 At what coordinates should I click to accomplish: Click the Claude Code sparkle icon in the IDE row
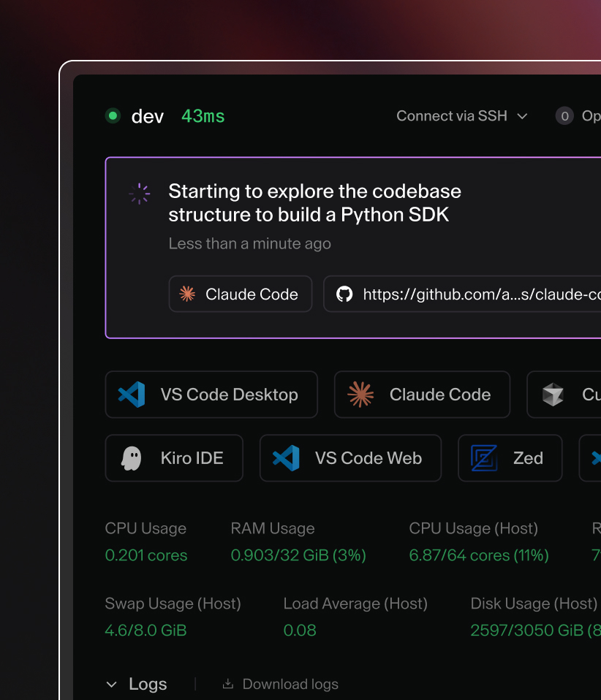tap(360, 395)
